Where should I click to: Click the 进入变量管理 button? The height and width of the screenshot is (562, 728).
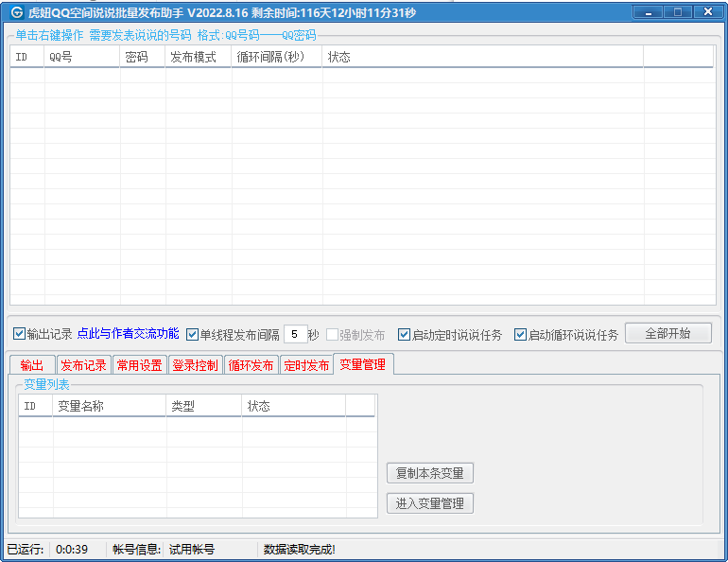[430, 503]
